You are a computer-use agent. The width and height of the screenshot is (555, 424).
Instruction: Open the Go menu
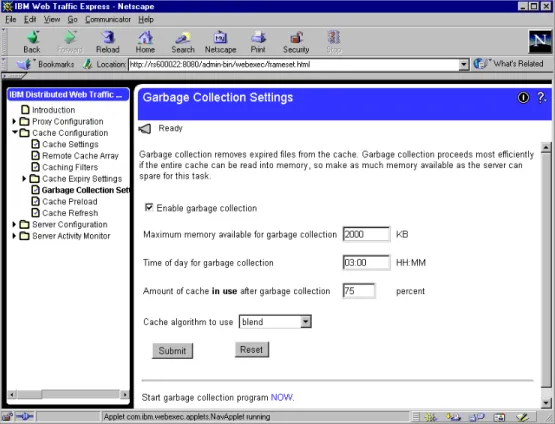click(73, 19)
